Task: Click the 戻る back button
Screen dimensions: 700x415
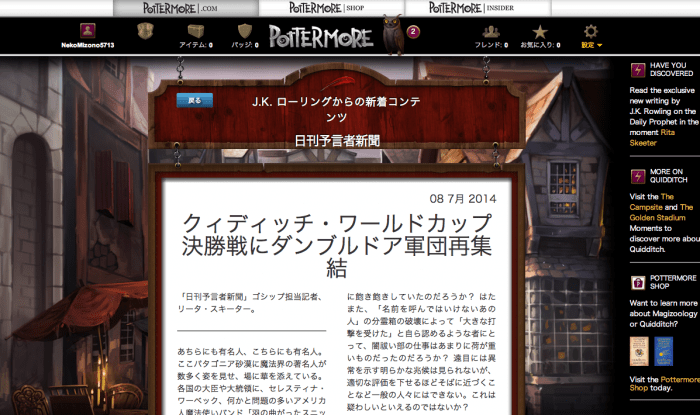Action: (195, 100)
